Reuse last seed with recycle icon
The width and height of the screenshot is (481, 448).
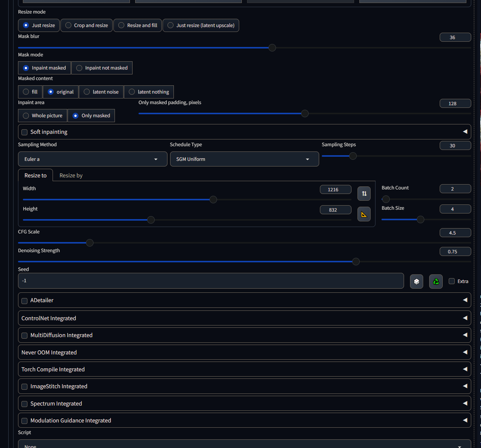(436, 282)
